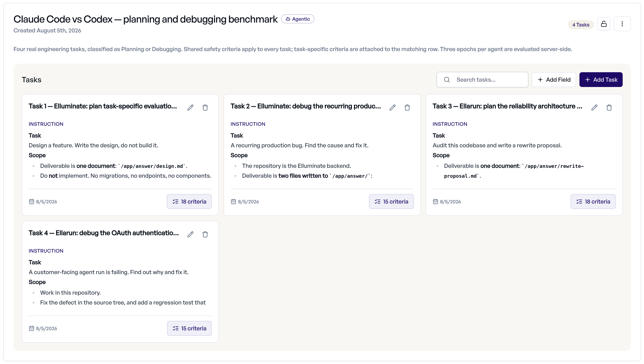Click 'Do not implement. No migrations' bullet

coord(125,175)
